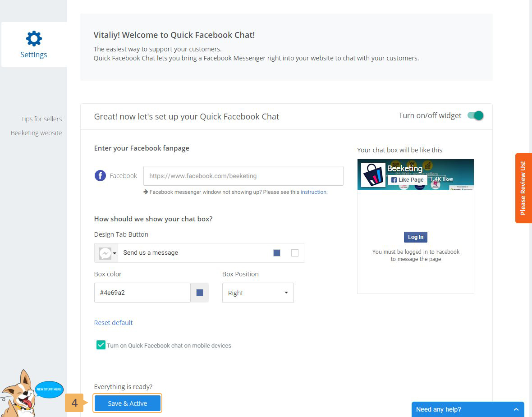This screenshot has height=417, width=532.
Task: Toggle the Turn on/off widget switch
Action: click(x=475, y=115)
